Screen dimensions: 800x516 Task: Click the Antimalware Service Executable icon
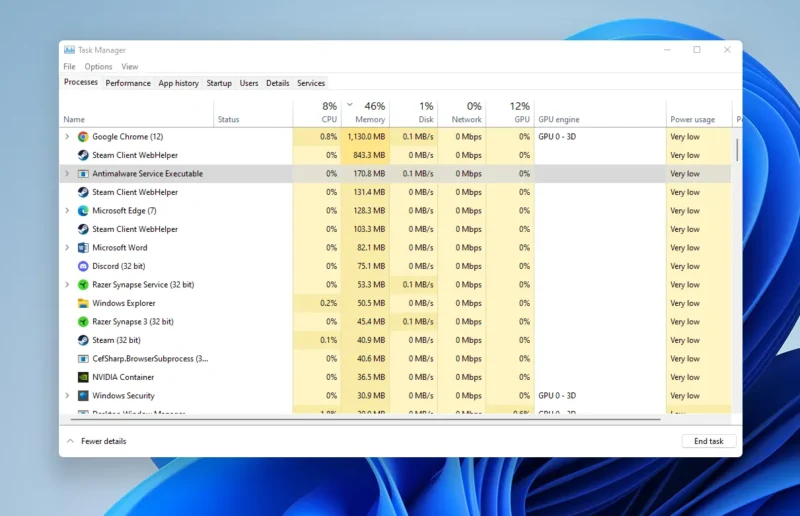(83, 174)
